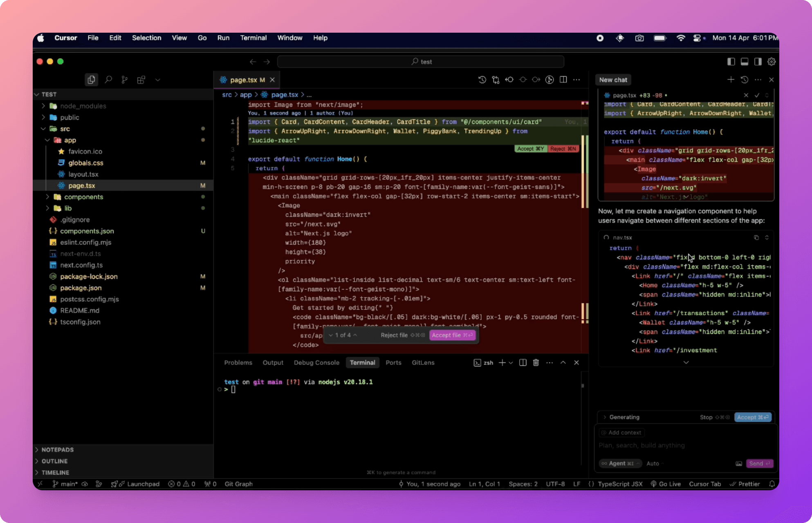Split the editor right
Viewport: 812px width, 523px height.
point(563,80)
